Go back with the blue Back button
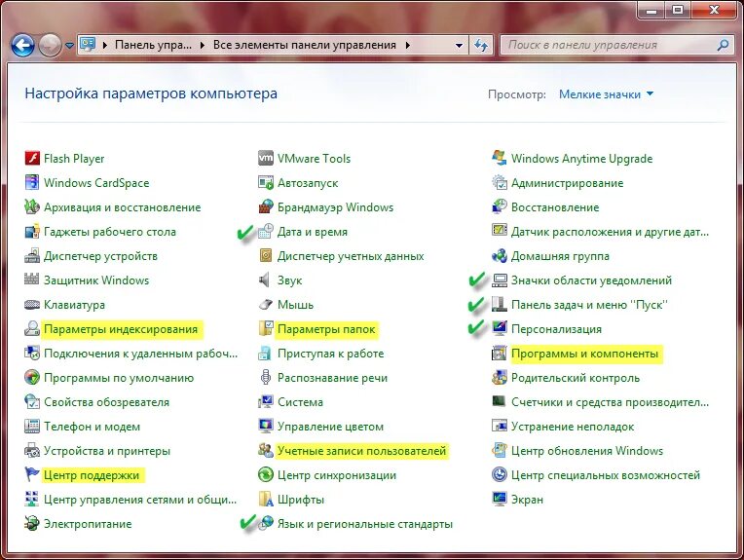Viewport: 744px width, 560px height. click(22, 46)
